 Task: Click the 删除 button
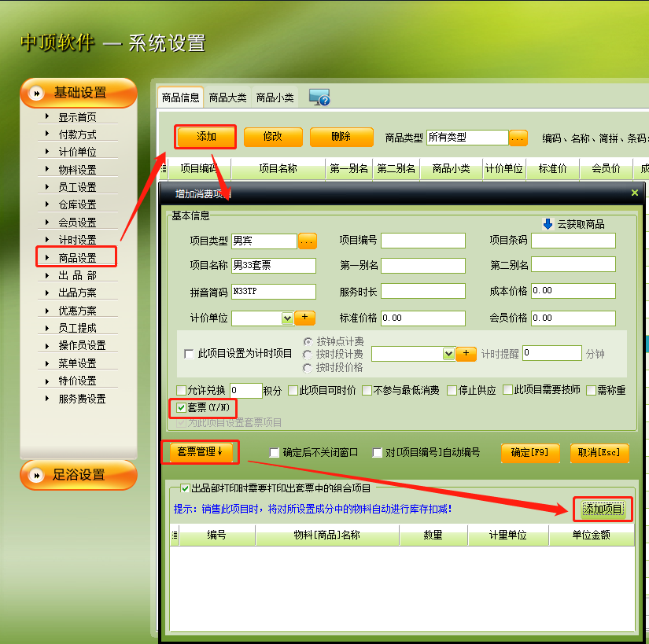(341, 137)
